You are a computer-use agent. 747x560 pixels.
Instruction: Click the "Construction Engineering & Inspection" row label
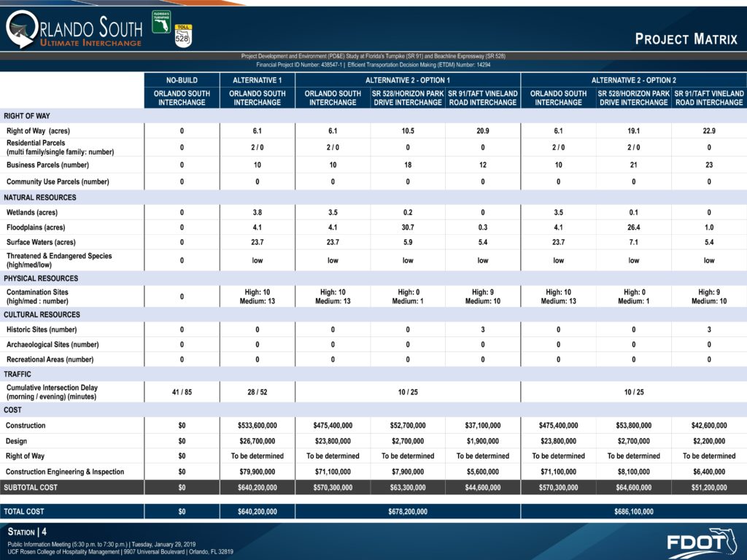pyautogui.click(x=65, y=472)
